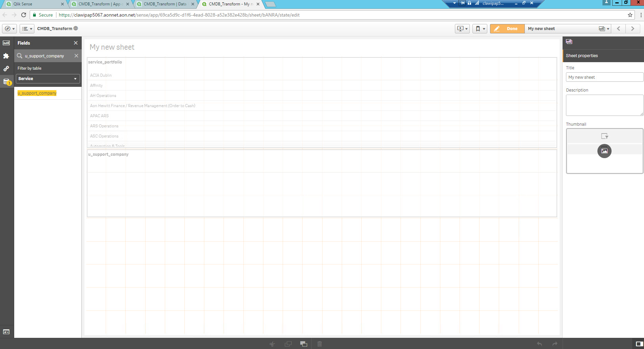
Task: Select Aon Hewitt Finance / Revenue Management value
Action: [x=321, y=106]
